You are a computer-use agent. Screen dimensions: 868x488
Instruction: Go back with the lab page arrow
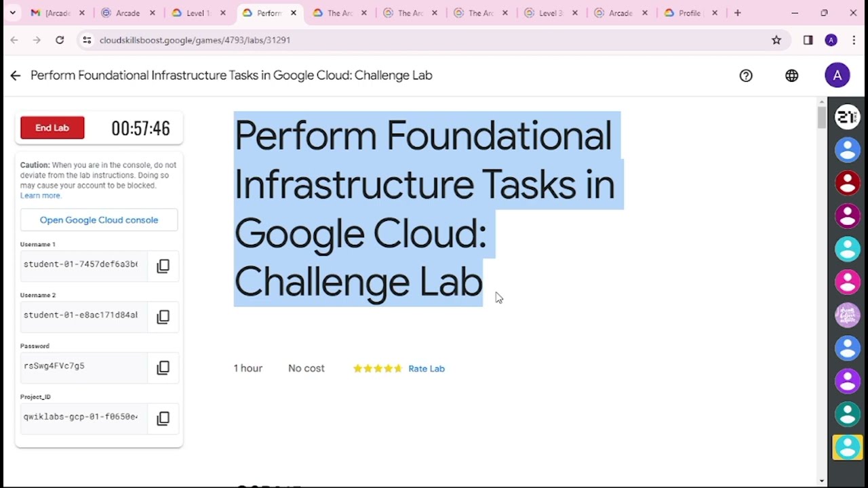tap(15, 75)
